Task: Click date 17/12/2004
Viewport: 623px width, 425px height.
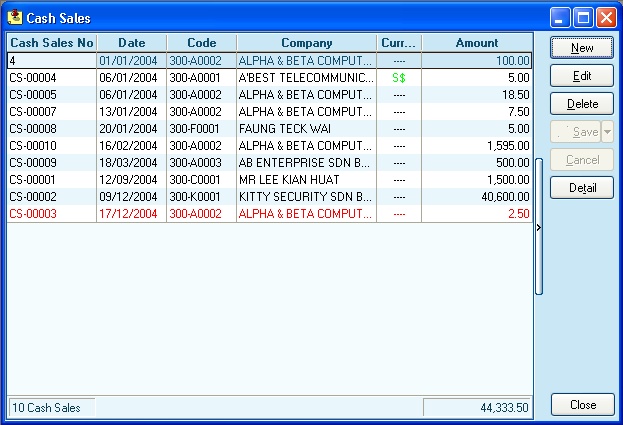Action: 128,214
